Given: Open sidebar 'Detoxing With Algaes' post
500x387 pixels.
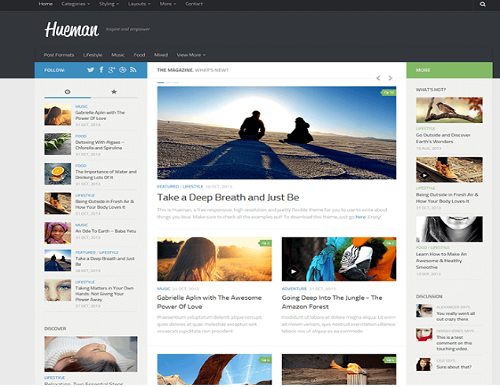Looking at the screenshot, I should 100,145.
